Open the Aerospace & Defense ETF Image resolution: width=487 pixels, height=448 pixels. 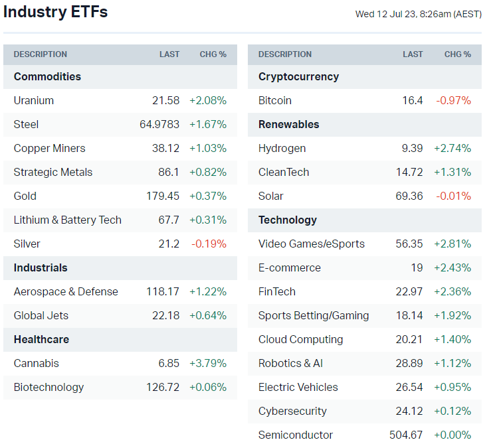click(x=66, y=292)
